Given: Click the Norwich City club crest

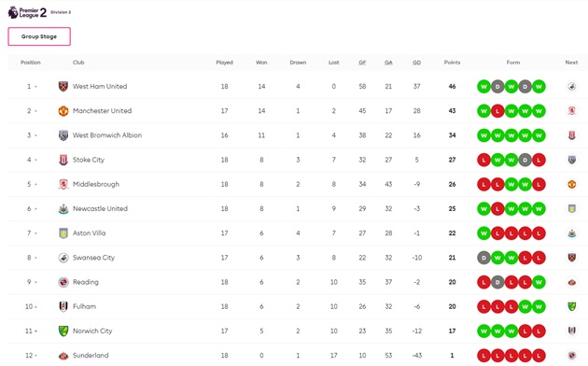Looking at the screenshot, I should coord(63,331).
